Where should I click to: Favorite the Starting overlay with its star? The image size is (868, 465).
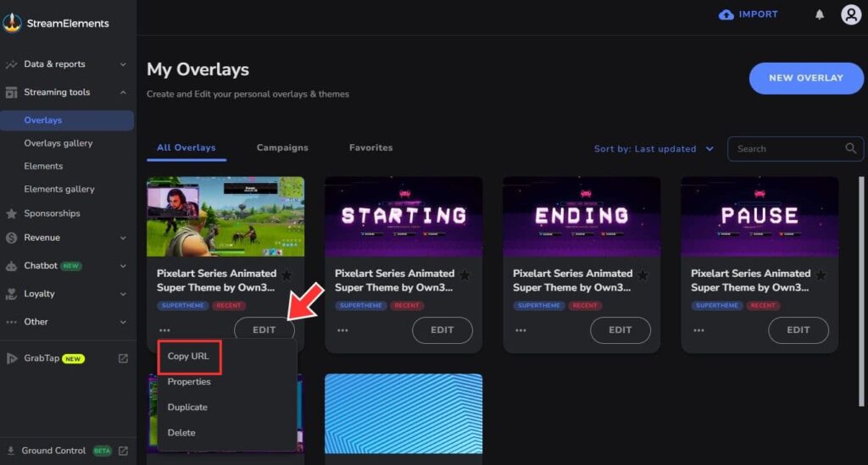coord(465,274)
